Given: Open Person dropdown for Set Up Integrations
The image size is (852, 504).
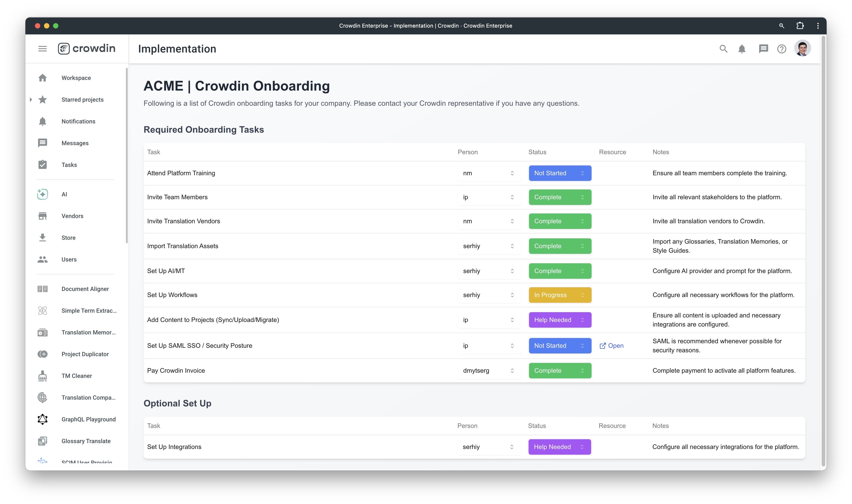Looking at the screenshot, I should coord(488,447).
